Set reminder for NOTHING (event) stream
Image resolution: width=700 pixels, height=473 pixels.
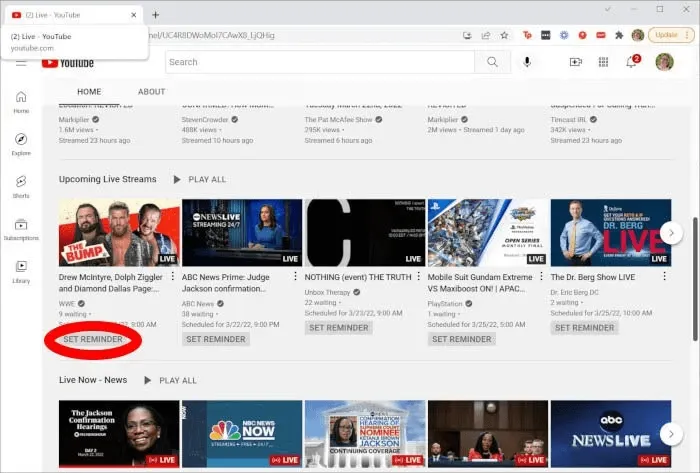pyautogui.click(x=339, y=328)
